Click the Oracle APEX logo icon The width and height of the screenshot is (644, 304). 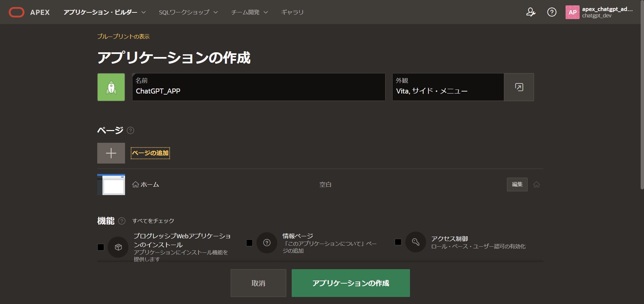pyautogui.click(x=16, y=12)
